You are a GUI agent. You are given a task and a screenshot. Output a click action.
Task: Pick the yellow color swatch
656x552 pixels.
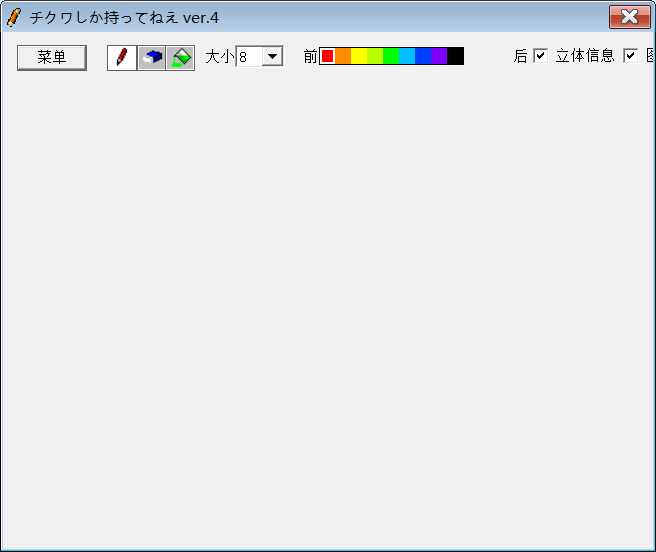(x=359, y=56)
